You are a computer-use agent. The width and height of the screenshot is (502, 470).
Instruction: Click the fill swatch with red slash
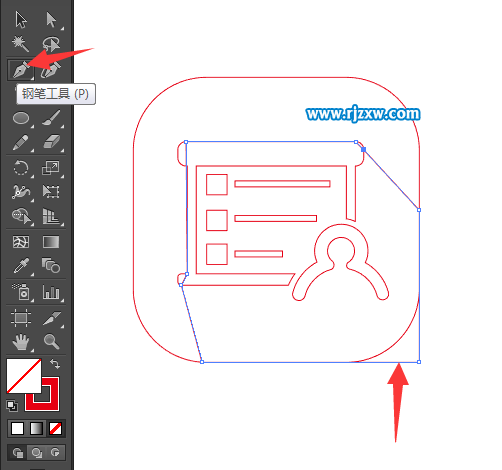(24, 376)
